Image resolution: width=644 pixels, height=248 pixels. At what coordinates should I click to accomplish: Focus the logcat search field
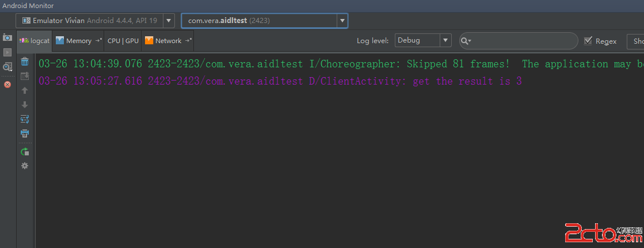(x=519, y=41)
